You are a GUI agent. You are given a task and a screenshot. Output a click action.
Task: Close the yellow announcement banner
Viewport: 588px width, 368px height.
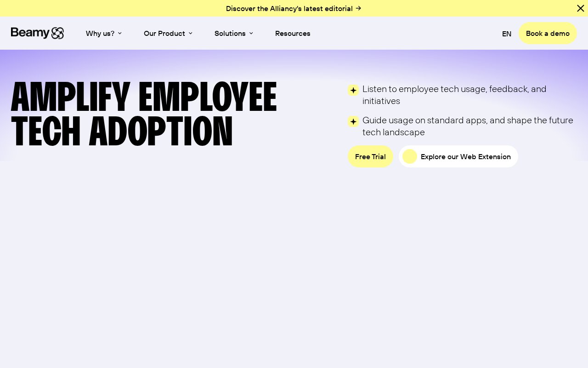581,8
